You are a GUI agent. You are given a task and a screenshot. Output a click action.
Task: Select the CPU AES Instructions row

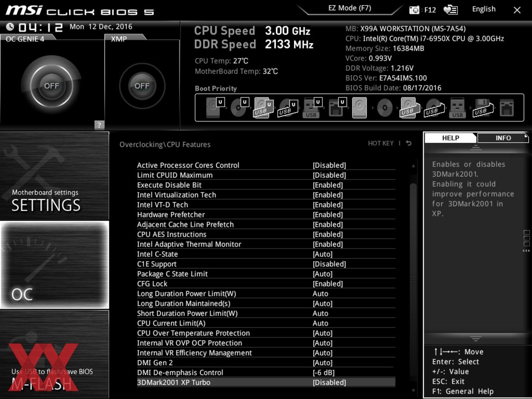(266, 234)
